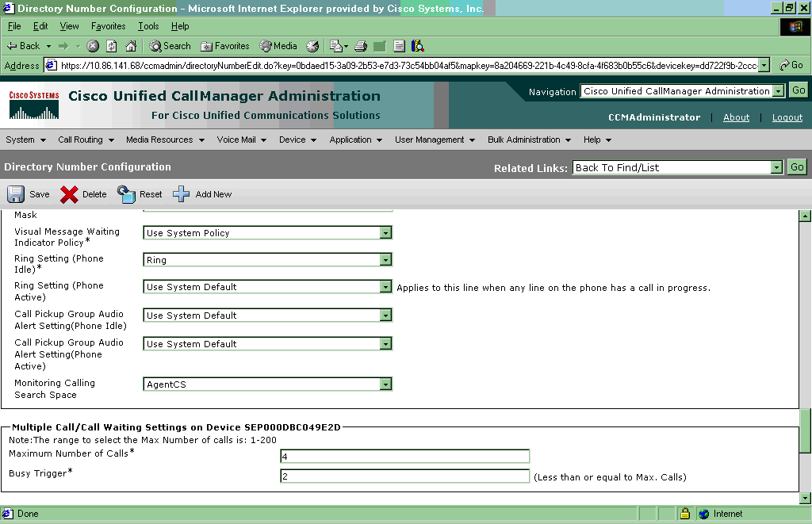812x524 pixels.
Task: Click the browser Forward arrow
Action: click(x=63, y=46)
